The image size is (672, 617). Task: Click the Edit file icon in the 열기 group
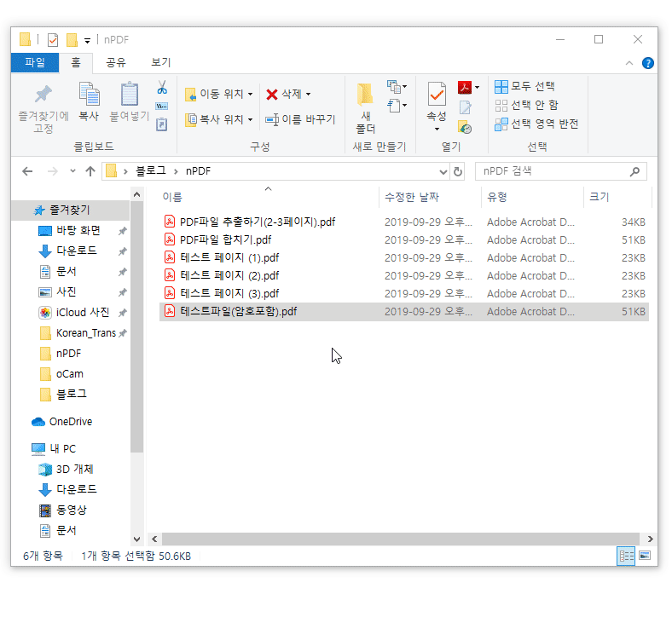coord(465,107)
